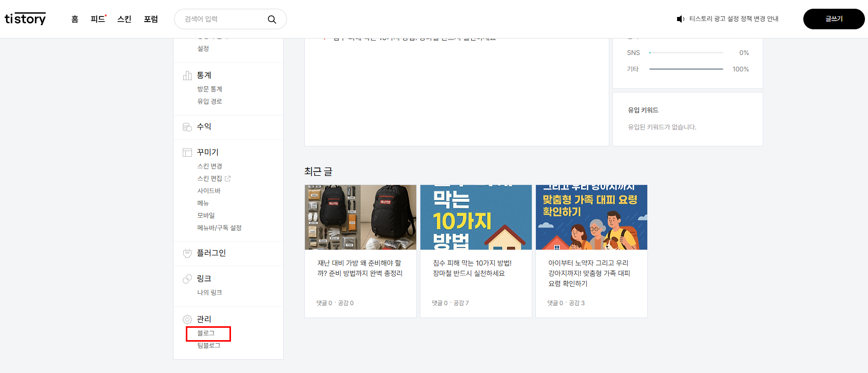This screenshot has height=373, width=868.
Task: Open the 티스토리 광고 설정 정책 변경 안내 notice
Action: pyautogui.click(x=734, y=19)
